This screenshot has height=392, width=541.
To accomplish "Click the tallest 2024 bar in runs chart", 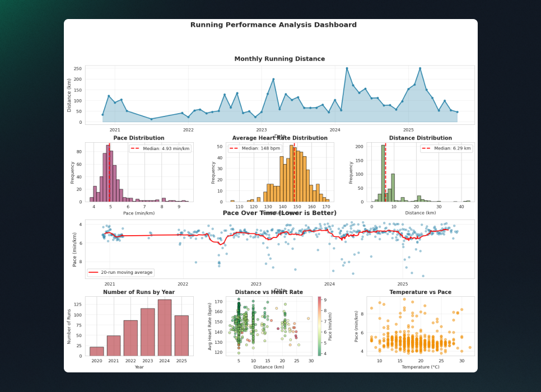I will pos(165,328).
